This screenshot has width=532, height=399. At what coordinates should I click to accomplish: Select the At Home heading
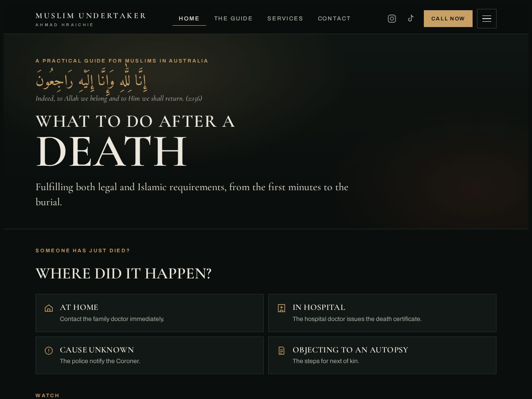(79, 307)
